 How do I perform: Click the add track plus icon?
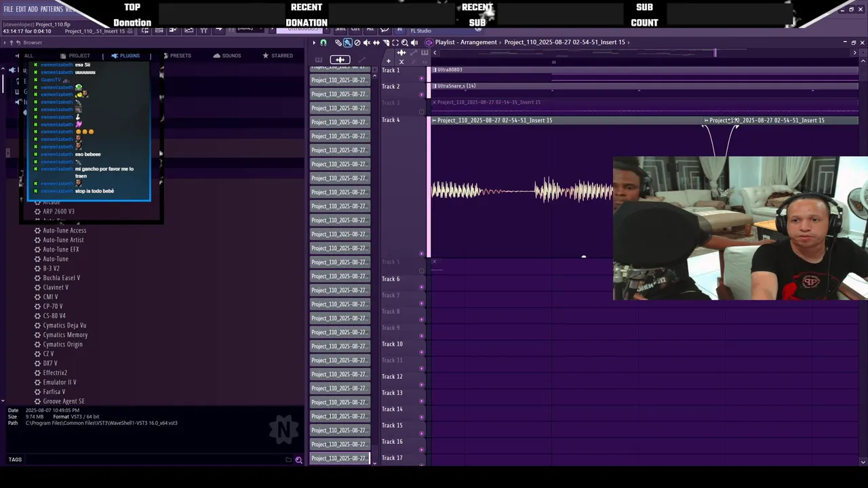click(x=388, y=61)
